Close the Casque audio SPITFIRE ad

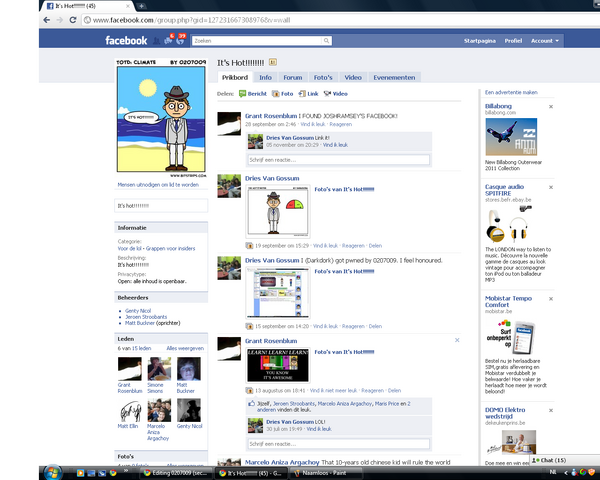click(x=551, y=187)
